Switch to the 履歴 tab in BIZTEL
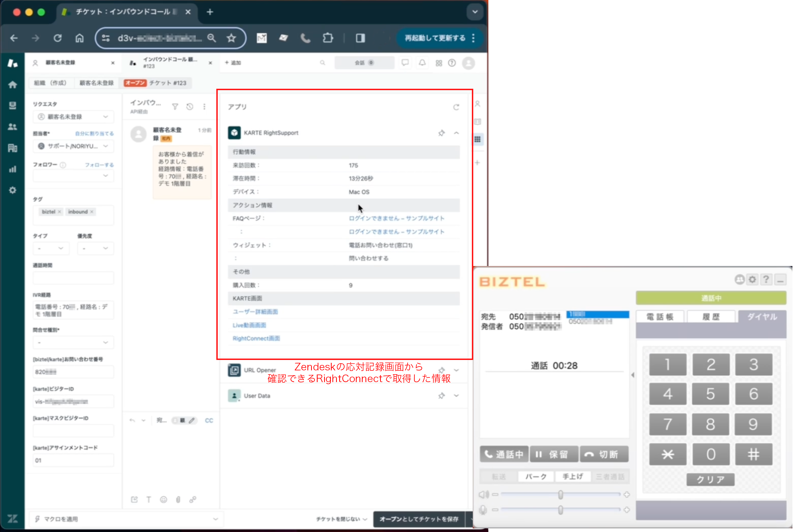 click(x=711, y=317)
